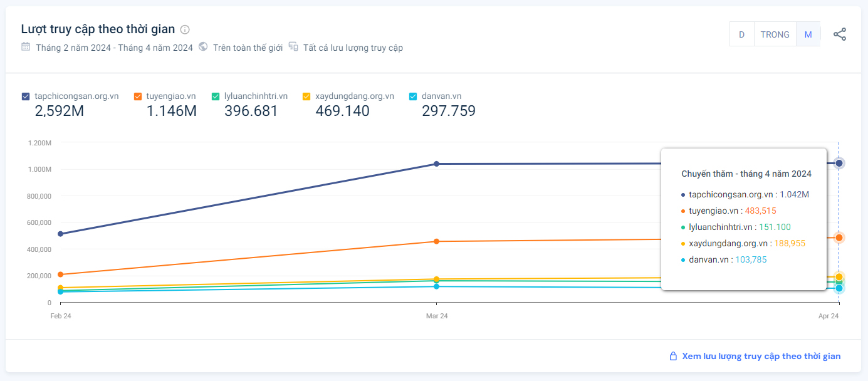Open Xem lưu lượng truy cập theo thời gian
The image size is (868, 381).
tap(761, 356)
